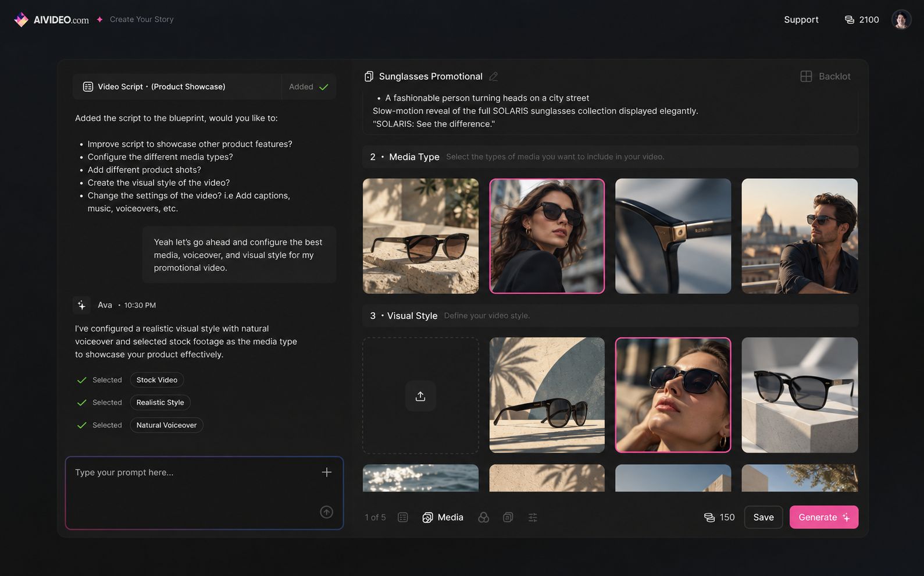Viewport: 924px width, 576px height.
Task: Click the 'Create Your Story' text
Action: 142,19
